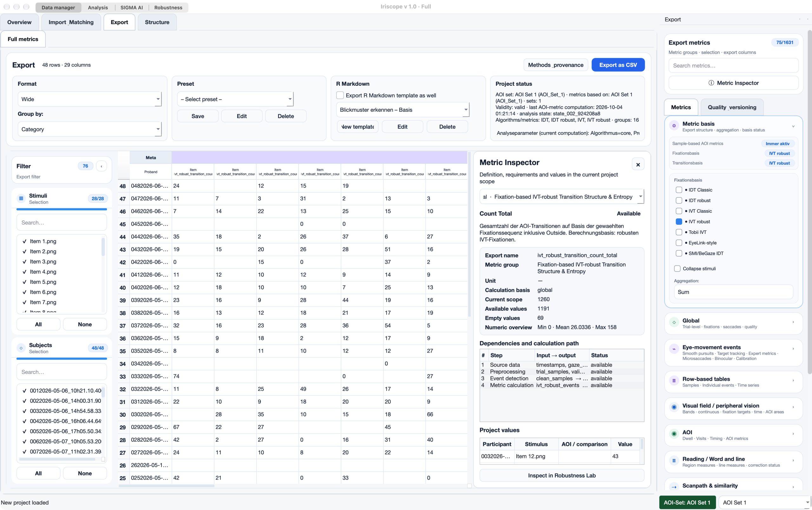812x510 pixels.
Task: Open the Quality_versioning tab
Action: [732, 107]
